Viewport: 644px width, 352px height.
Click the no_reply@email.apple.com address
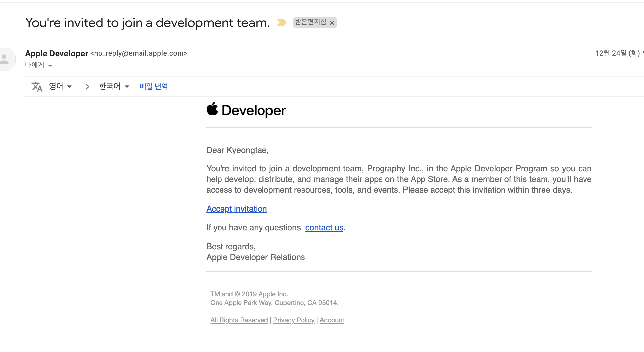[x=139, y=53]
